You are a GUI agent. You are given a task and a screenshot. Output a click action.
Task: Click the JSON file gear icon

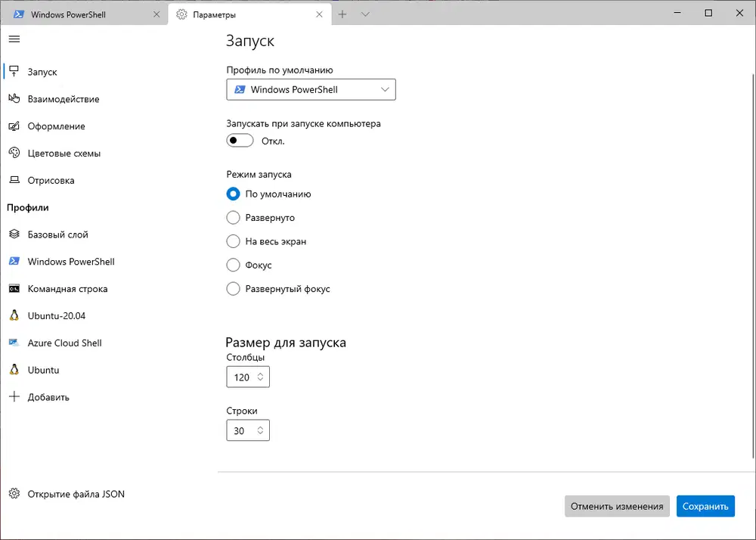tap(14, 494)
